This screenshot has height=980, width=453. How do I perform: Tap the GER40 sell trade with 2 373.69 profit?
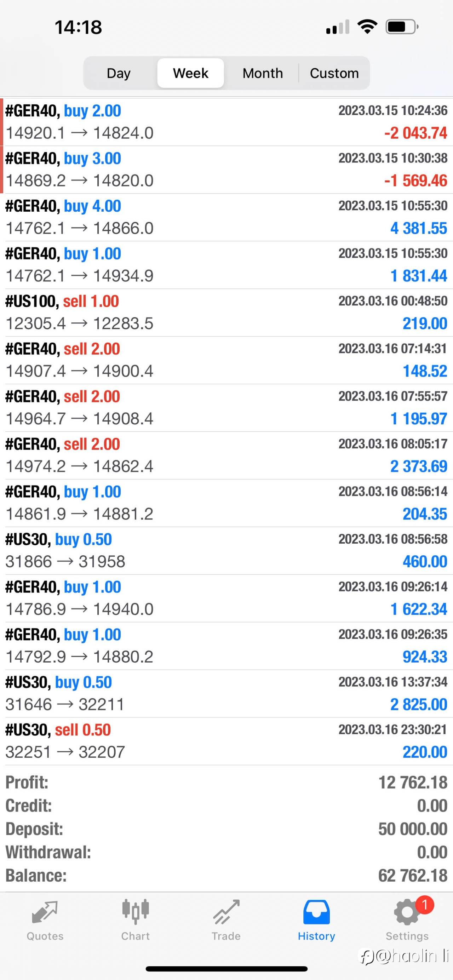point(226,455)
